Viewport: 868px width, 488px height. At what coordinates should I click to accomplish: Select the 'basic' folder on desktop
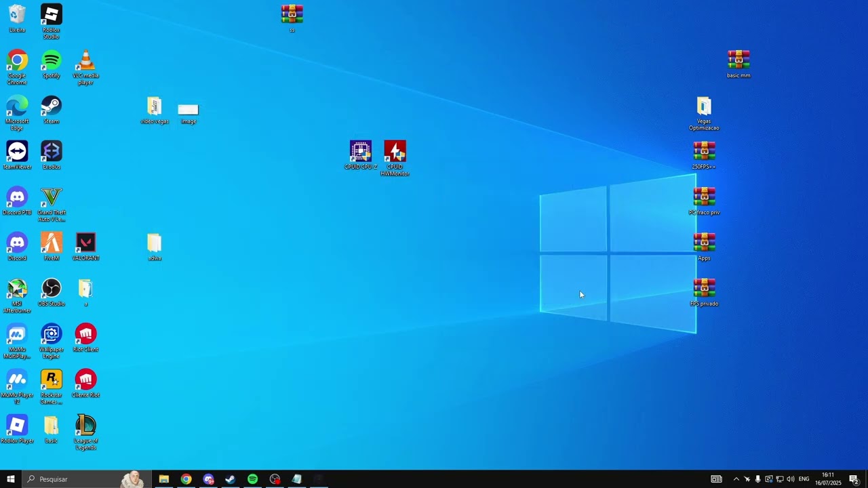(52, 429)
